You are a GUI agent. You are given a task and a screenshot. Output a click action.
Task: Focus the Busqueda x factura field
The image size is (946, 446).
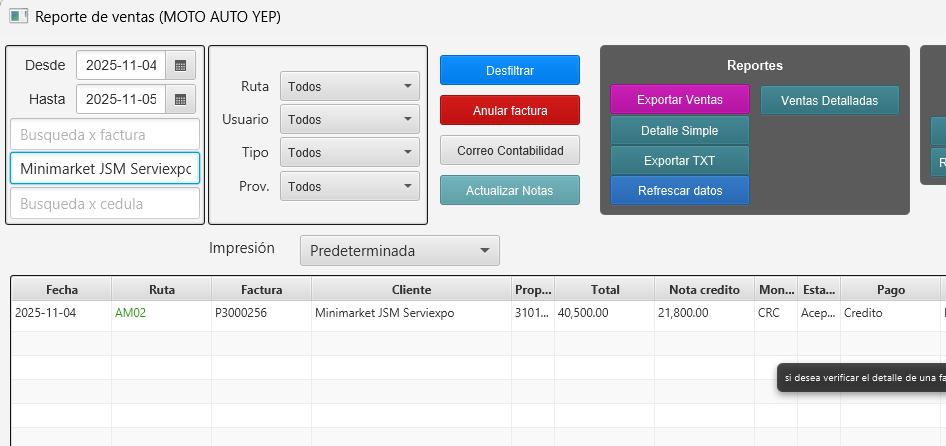pos(105,134)
